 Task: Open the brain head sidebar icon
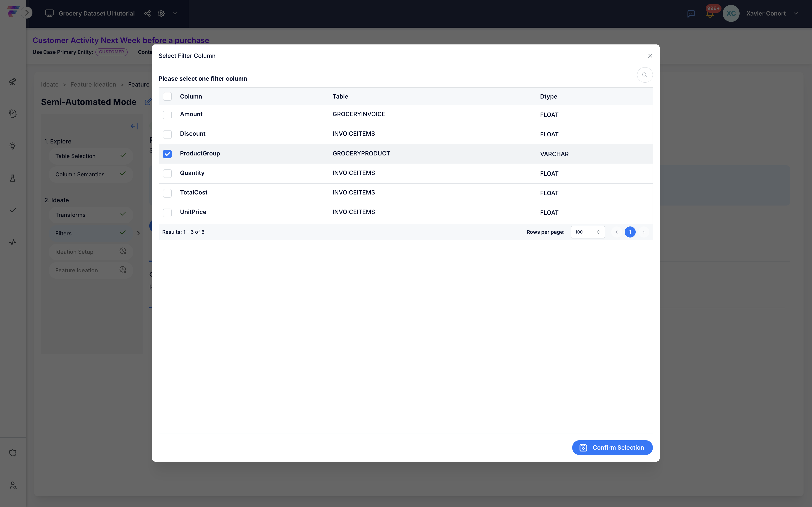(x=13, y=114)
